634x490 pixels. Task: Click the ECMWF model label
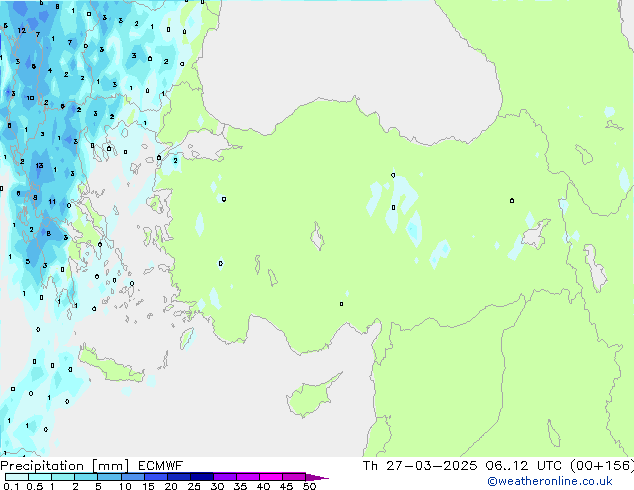[x=161, y=466]
